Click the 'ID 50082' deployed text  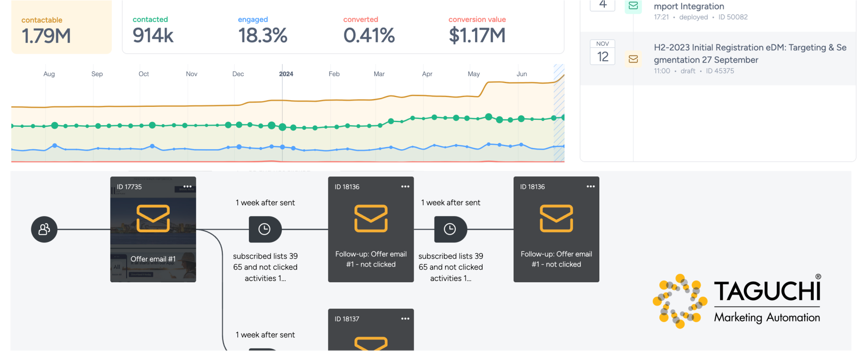[x=733, y=17]
